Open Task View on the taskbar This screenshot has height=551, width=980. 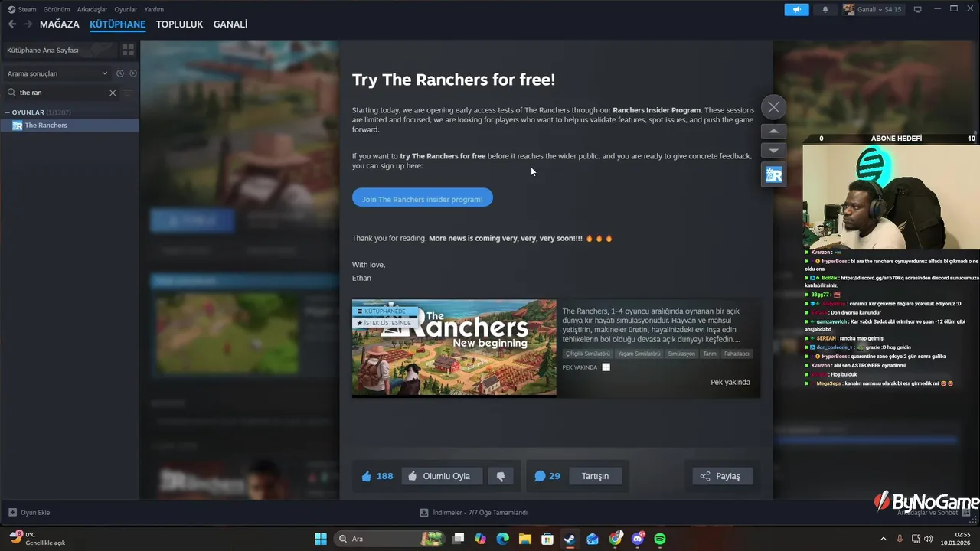(x=458, y=539)
